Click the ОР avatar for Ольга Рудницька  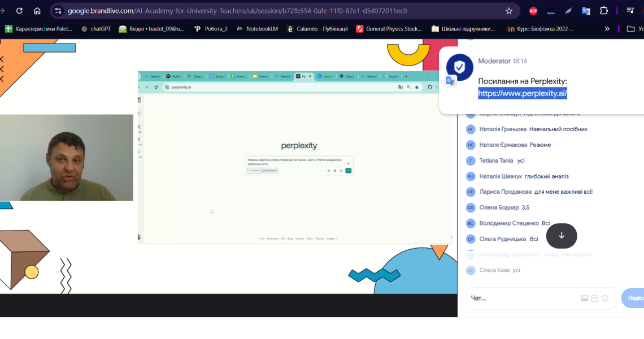[471, 239]
